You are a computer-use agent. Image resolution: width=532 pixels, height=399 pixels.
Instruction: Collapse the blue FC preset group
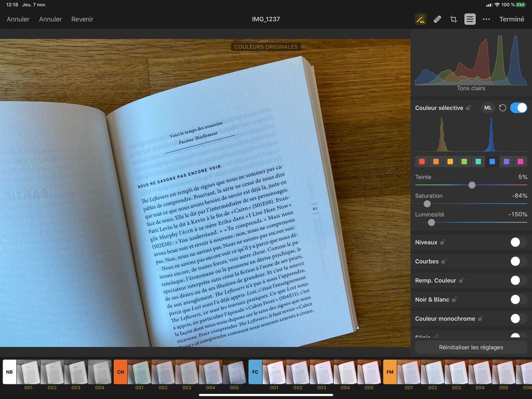[255, 371]
